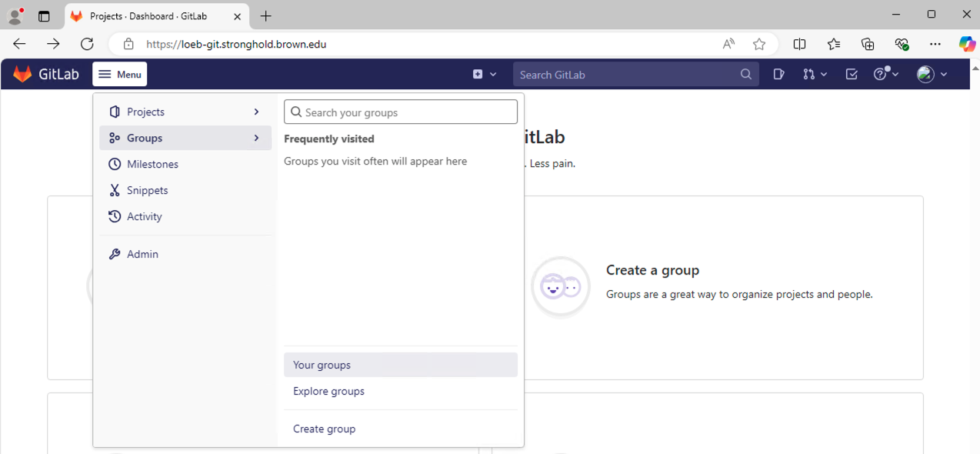Click the search magnifier icon in GitLab
980x454 pixels.
coord(745,75)
